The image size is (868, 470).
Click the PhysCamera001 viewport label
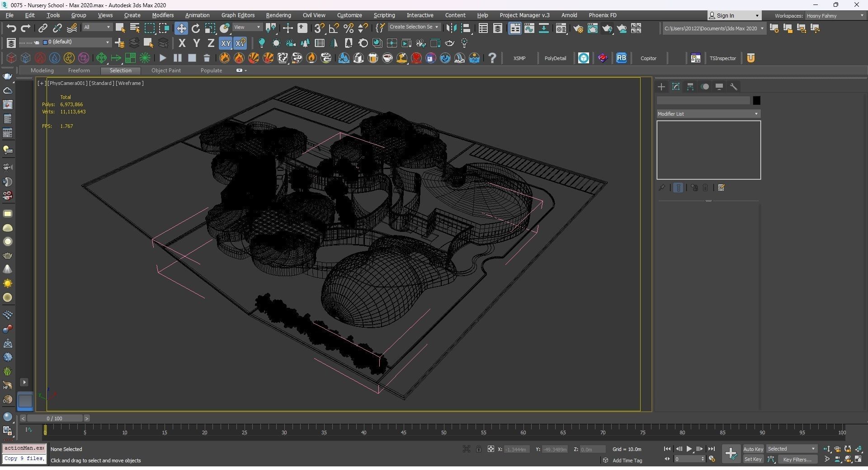[67, 83]
